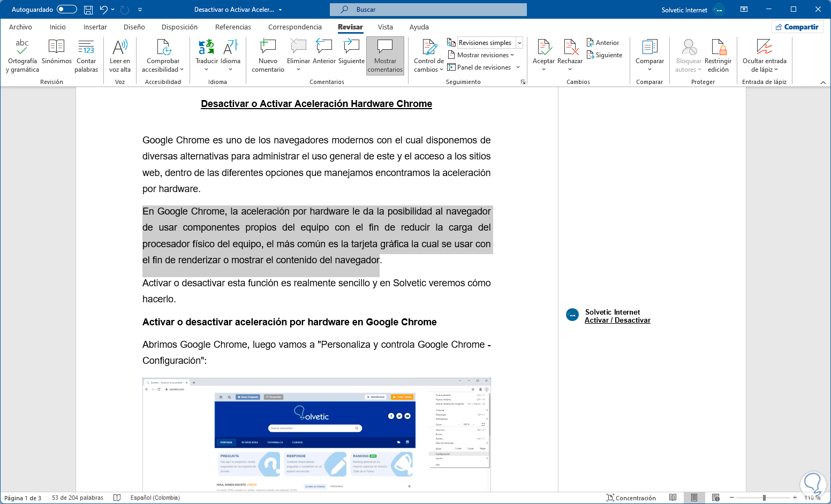Expand the Undo history dropdown arrow
Viewport: 831px width, 504px height.
tap(113, 10)
